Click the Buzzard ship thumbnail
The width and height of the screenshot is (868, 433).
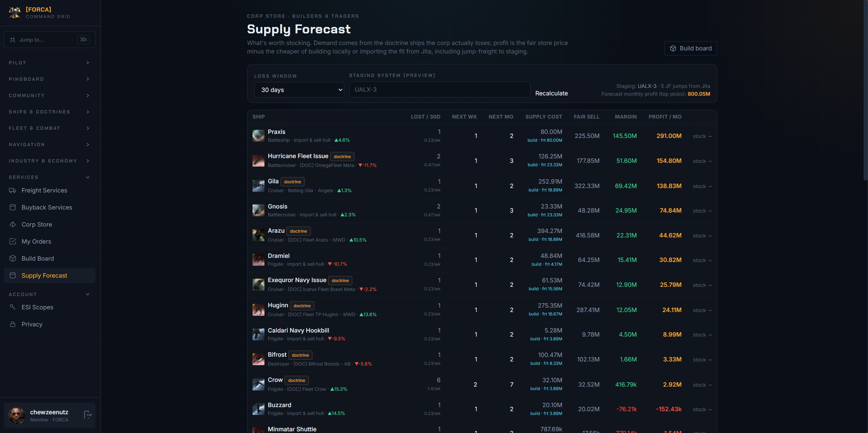[x=258, y=409]
